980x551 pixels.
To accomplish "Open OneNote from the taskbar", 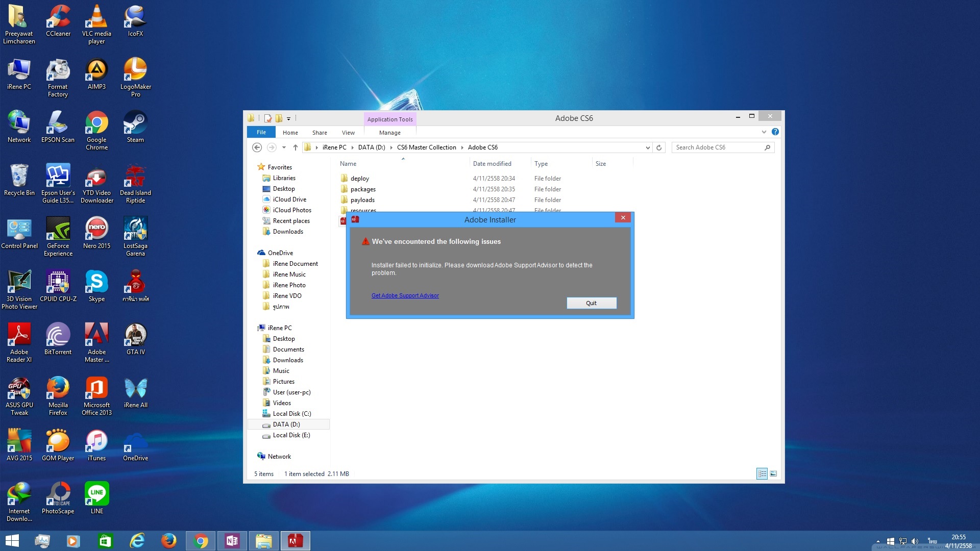I will (x=232, y=541).
